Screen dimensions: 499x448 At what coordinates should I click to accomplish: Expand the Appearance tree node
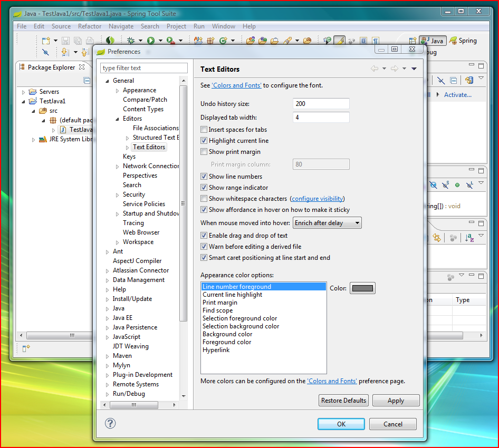[118, 91]
